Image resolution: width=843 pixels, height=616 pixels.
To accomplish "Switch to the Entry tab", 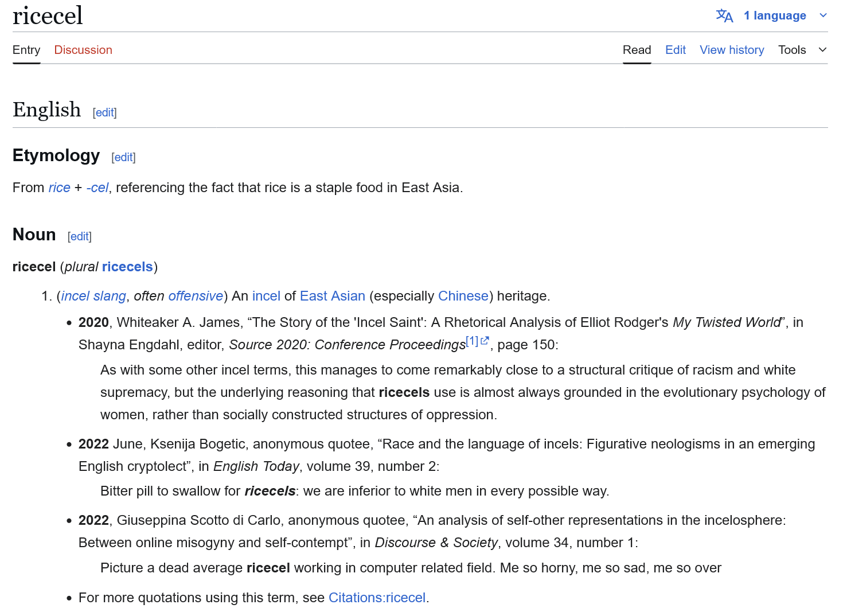I will (x=26, y=50).
